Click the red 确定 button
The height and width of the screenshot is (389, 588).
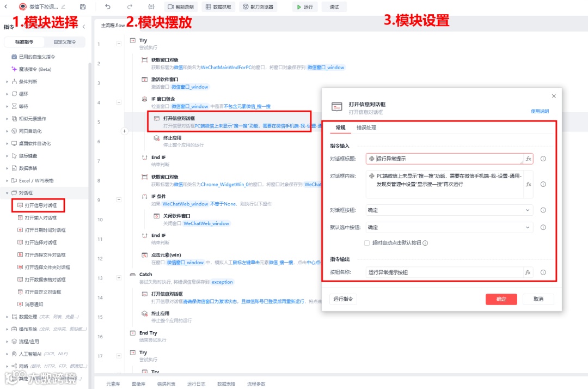[501, 299]
